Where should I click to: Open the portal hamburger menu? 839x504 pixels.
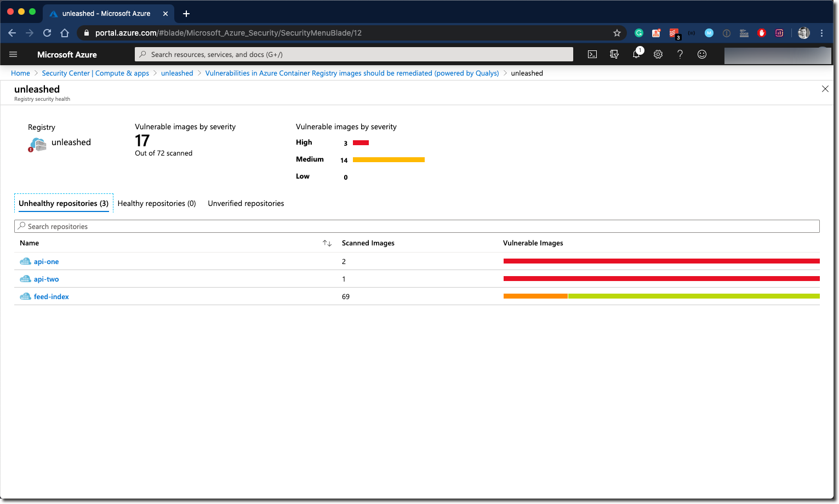[13, 54]
